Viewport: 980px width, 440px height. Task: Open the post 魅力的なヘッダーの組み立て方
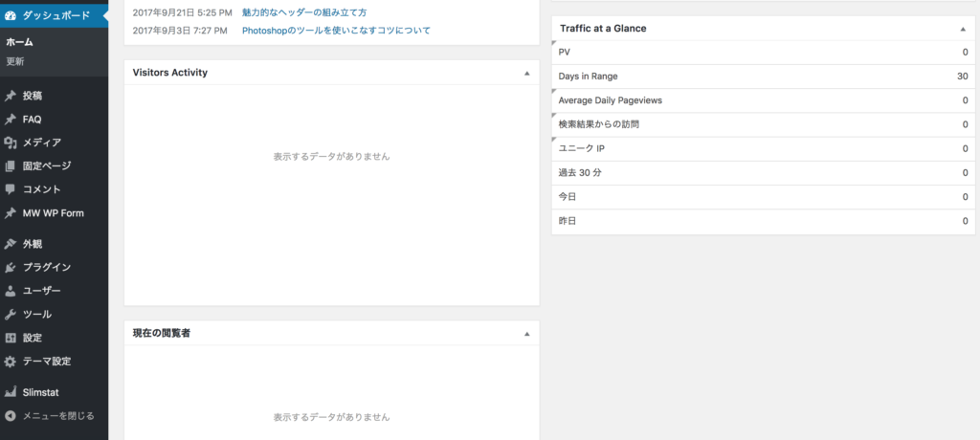click(x=304, y=12)
